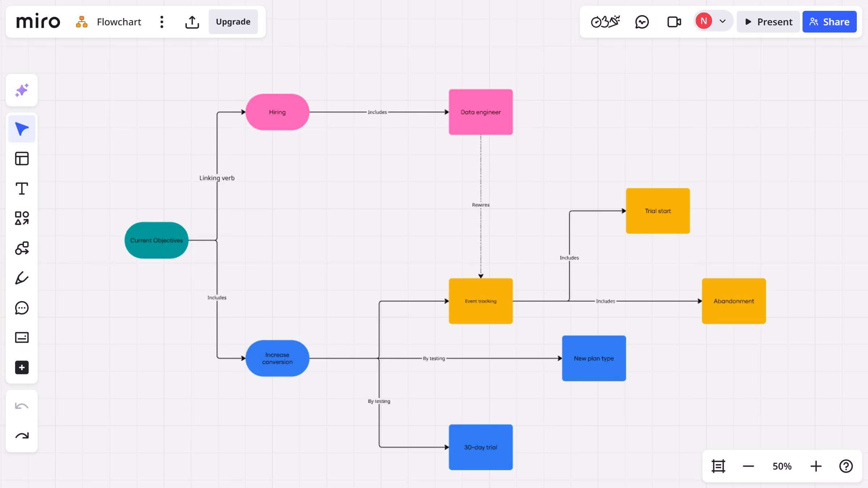Click the Flowchart board icon
The height and width of the screenshot is (488, 868).
[82, 22]
